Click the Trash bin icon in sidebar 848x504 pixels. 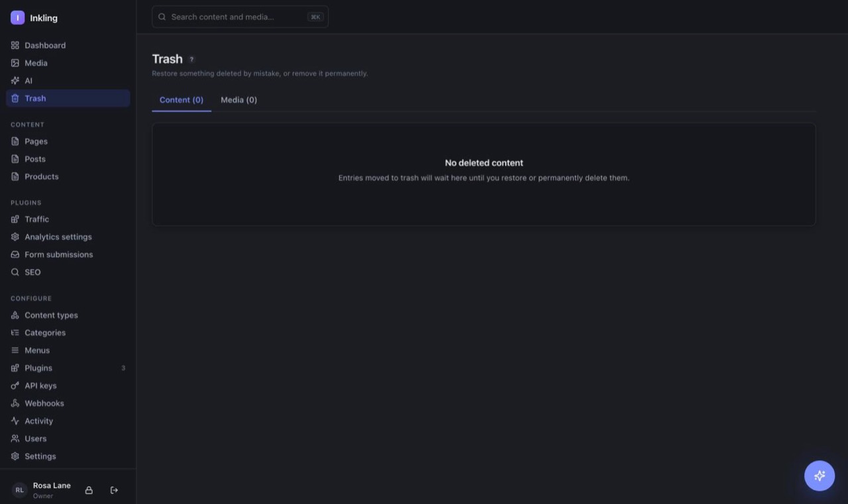pyautogui.click(x=15, y=98)
